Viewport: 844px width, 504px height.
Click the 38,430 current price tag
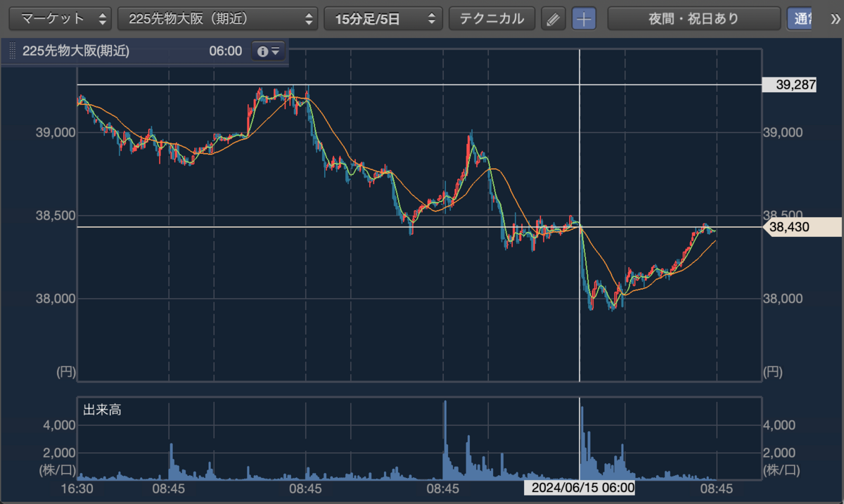803,227
